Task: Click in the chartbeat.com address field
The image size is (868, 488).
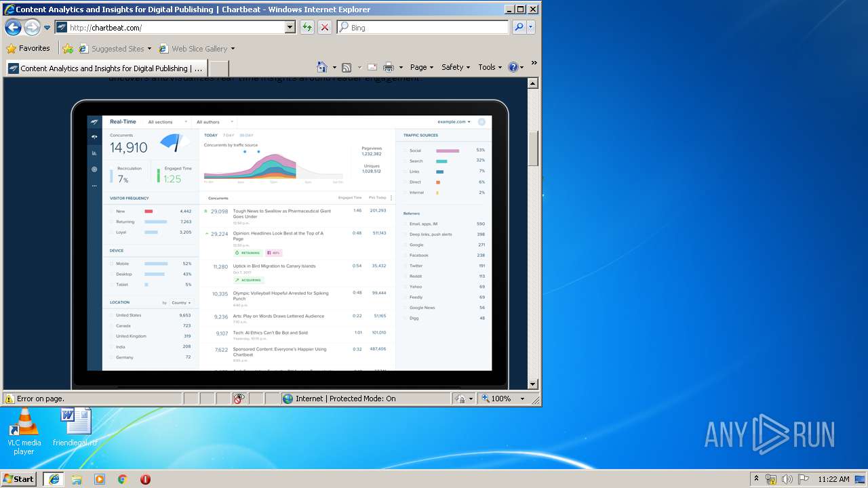Action: click(x=176, y=28)
